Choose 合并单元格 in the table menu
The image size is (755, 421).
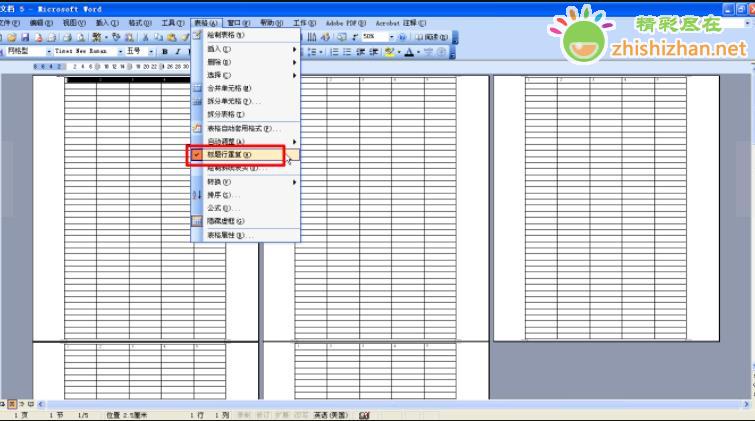tap(246, 88)
